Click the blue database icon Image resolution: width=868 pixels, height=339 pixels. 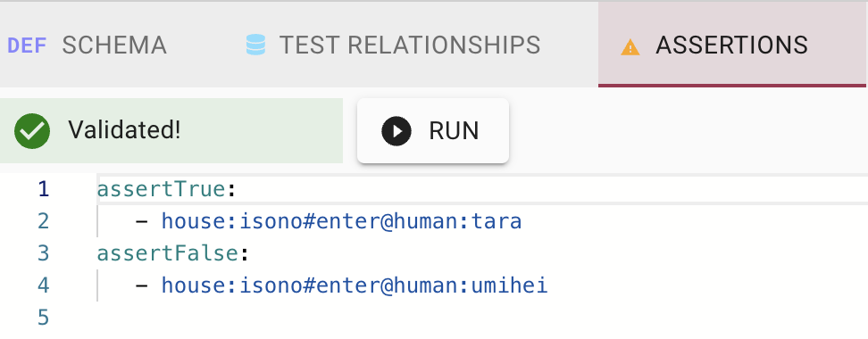255,45
